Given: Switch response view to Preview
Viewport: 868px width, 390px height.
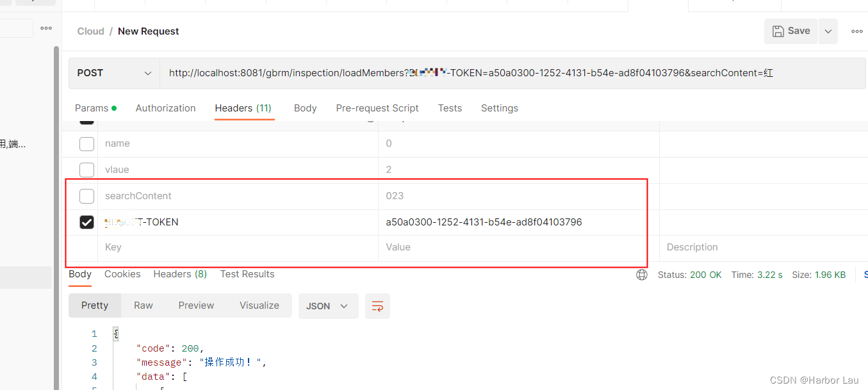Looking at the screenshot, I should click(x=196, y=305).
